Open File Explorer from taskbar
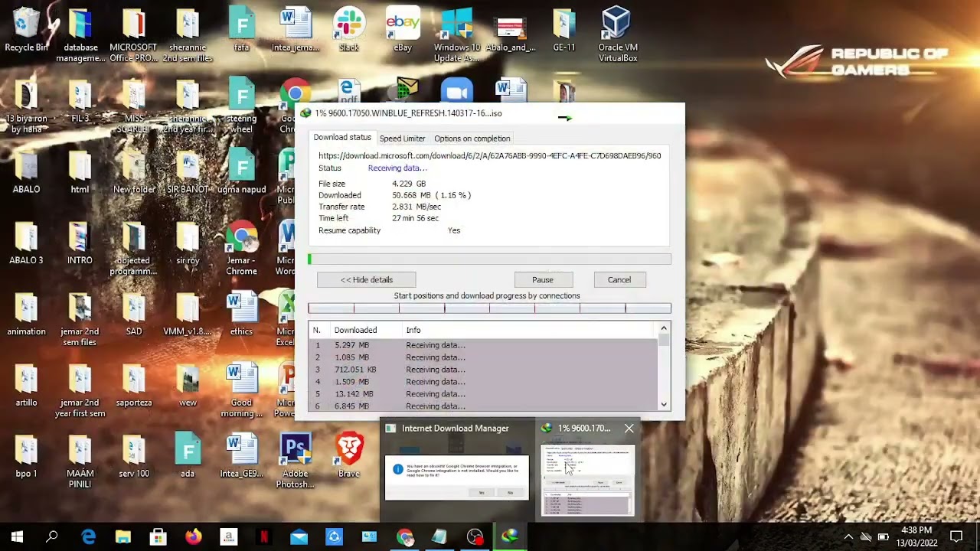This screenshot has height=551, width=980. coord(123,537)
